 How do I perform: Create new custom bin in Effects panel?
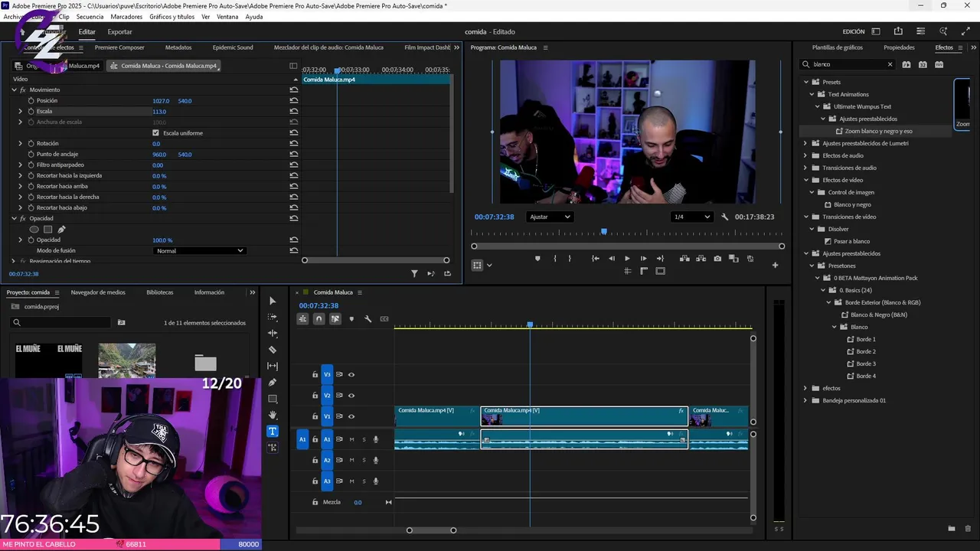(952, 529)
